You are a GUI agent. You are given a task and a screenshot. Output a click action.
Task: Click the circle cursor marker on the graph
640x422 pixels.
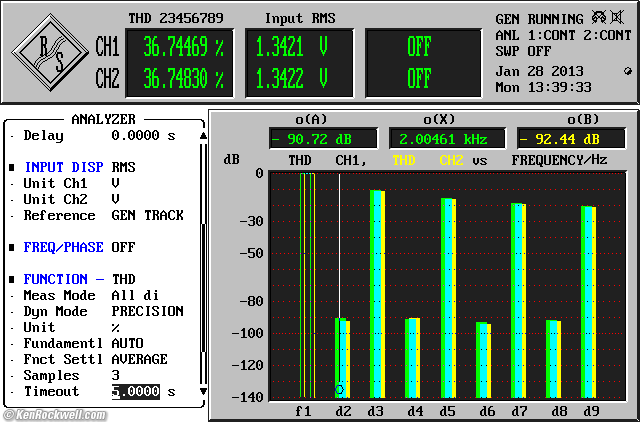click(x=340, y=389)
